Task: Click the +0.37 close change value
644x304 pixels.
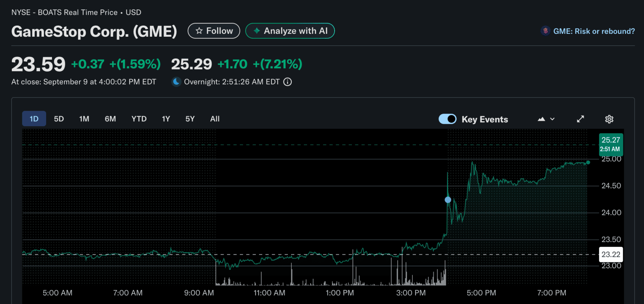Action: [88, 64]
